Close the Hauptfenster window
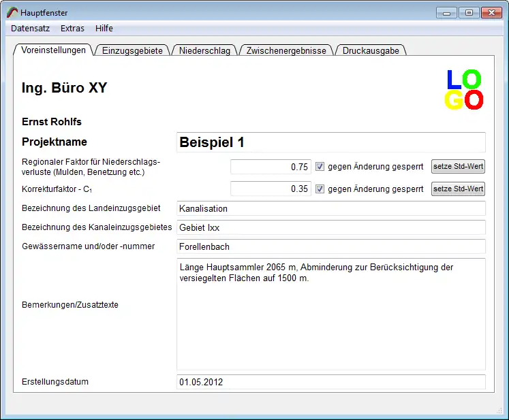This screenshot has width=509, height=420. click(491, 13)
